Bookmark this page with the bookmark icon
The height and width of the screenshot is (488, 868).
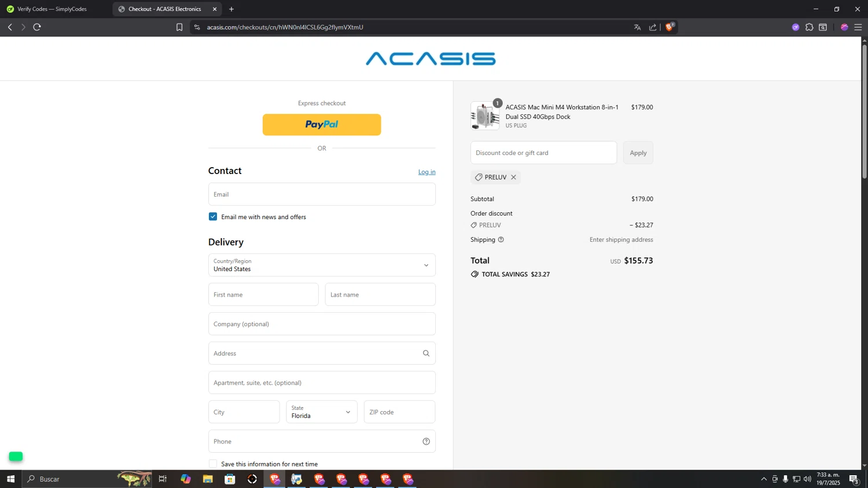[x=179, y=27]
